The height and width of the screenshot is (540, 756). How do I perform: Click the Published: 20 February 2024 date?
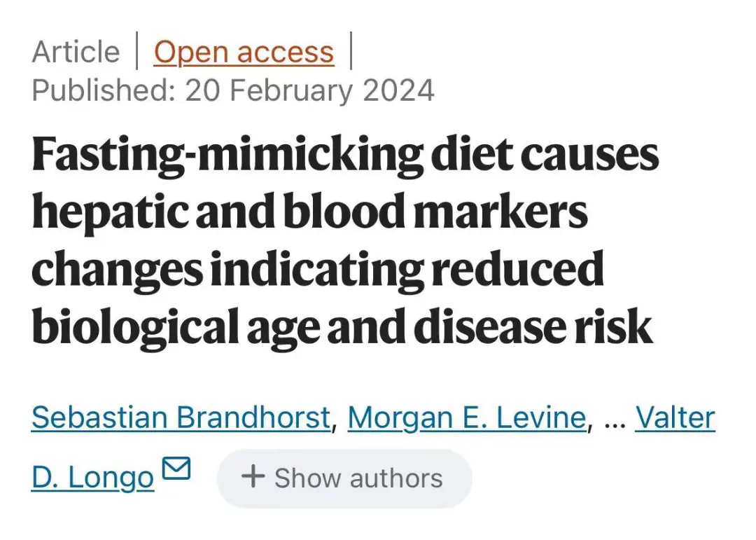pyautogui.click(x=233, y=91)
